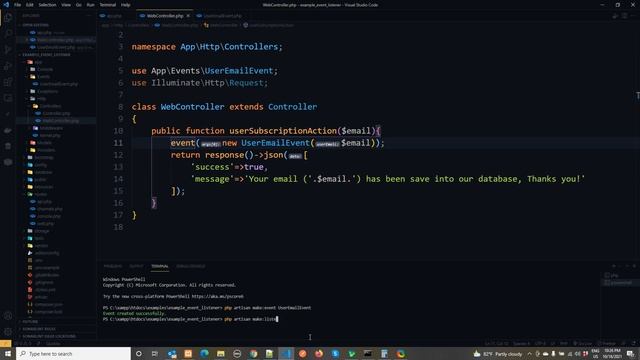Click Go Live in the status bar
This screenshot has width=640, height=360.
[582, 344]
